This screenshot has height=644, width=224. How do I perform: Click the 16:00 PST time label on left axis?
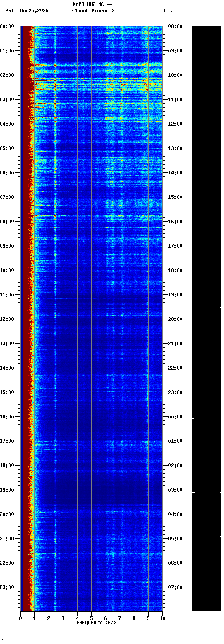pos(7,417)
